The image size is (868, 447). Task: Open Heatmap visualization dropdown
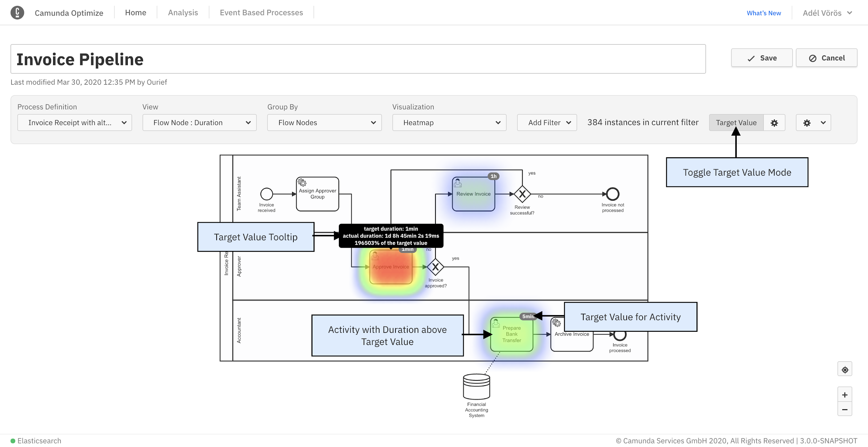point(449,123)
